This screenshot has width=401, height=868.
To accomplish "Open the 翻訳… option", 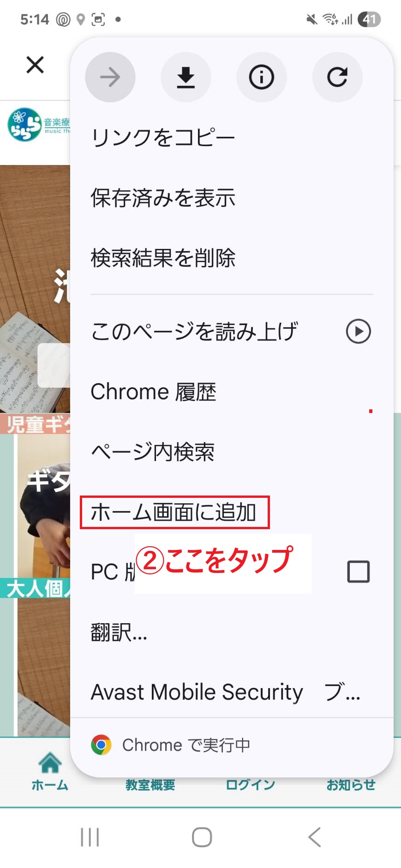I will [232, 632].
